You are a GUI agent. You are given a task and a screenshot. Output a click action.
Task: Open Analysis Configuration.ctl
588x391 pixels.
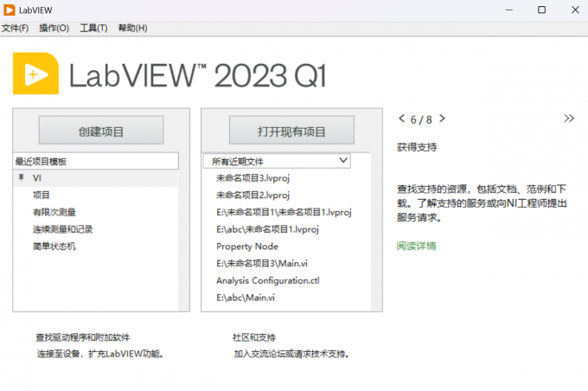tap(268, 280)
